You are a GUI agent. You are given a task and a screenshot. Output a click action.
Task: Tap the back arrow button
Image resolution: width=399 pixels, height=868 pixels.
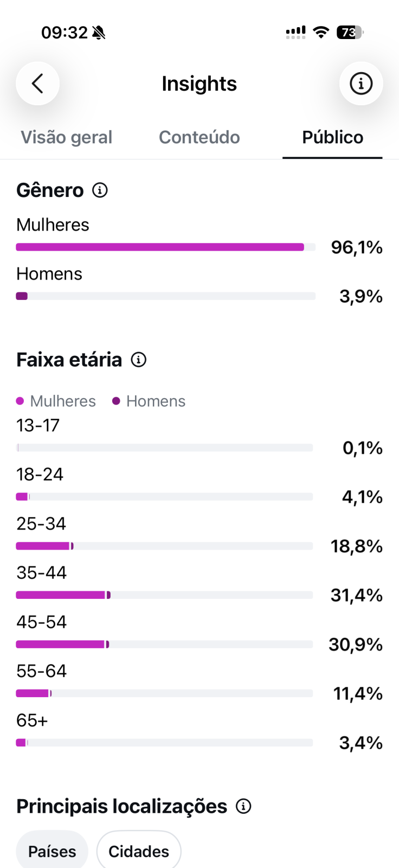point(37,84)
